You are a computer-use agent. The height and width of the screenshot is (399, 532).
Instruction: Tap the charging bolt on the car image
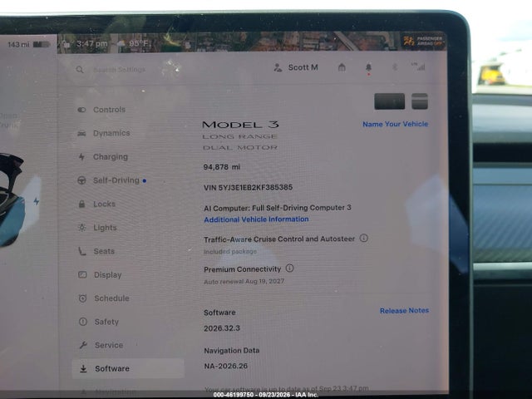click(37, 201)
